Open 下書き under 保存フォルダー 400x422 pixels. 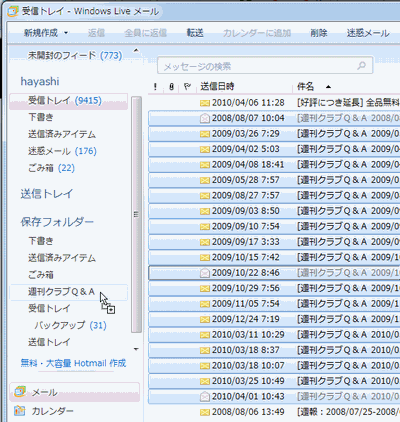tap(41, 241)
